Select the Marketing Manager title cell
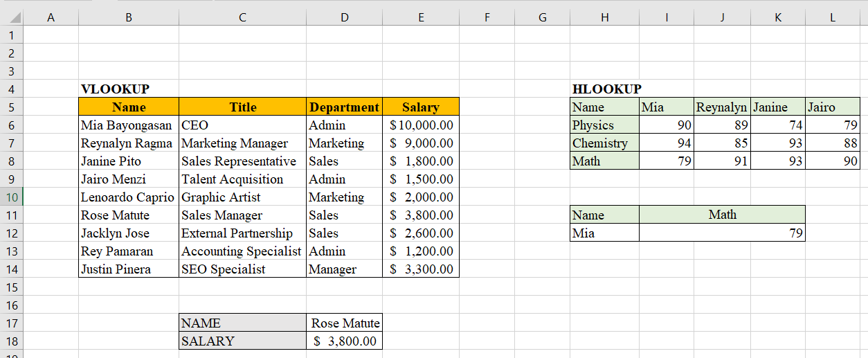This screenshot has width=868, height=358. click(242, 143)
